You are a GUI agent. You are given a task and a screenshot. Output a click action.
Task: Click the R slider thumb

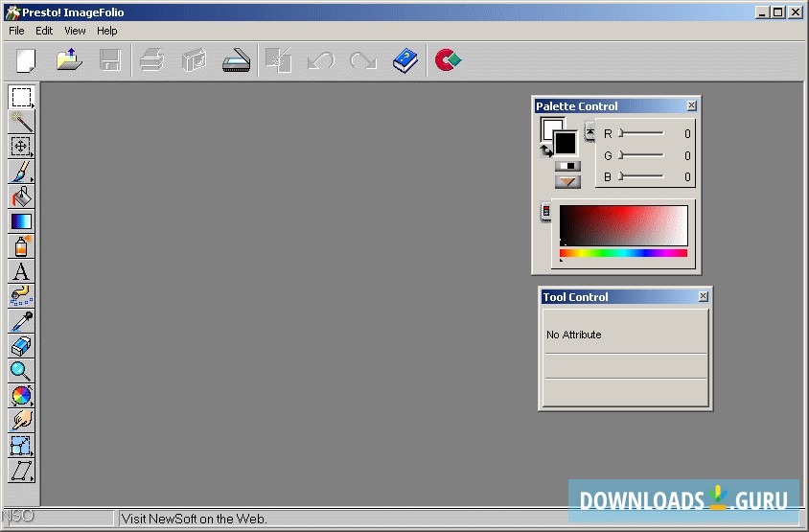click(x=621, y=133)
